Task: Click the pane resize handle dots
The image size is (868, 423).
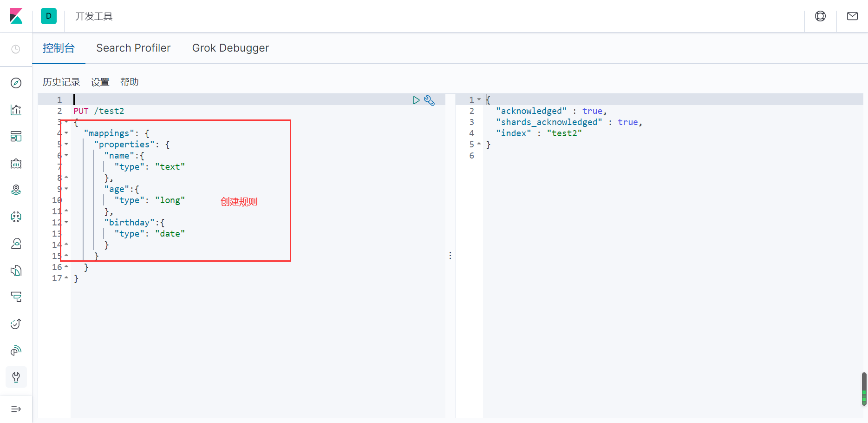Action: pos(450,256)
